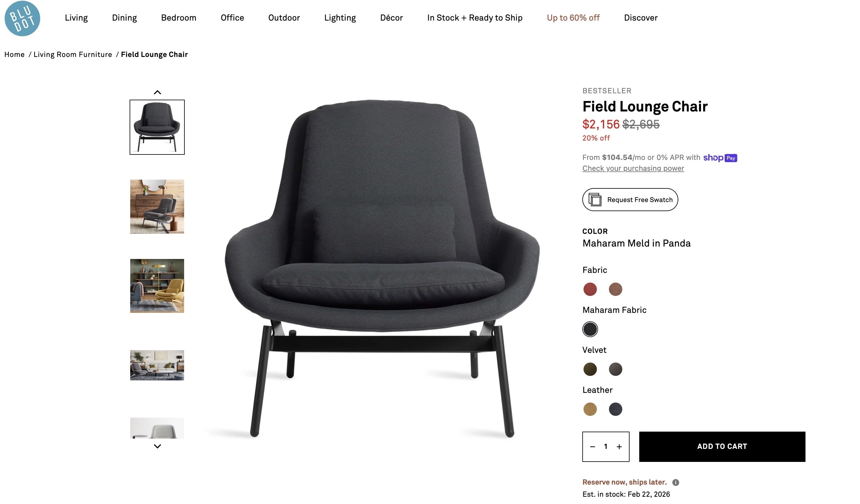
Task: Decrease quantity with the minus icon
Action: (x=592, y=447)
